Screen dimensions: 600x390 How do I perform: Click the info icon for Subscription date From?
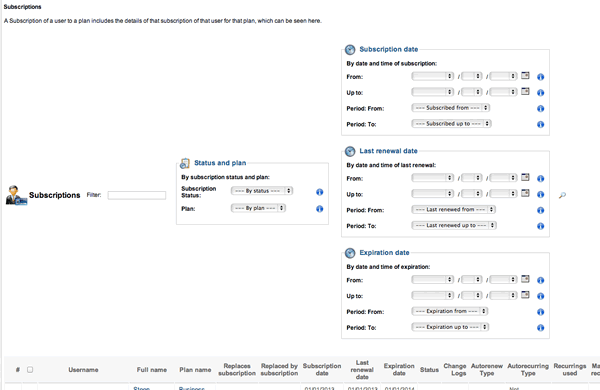pos(540,77)
